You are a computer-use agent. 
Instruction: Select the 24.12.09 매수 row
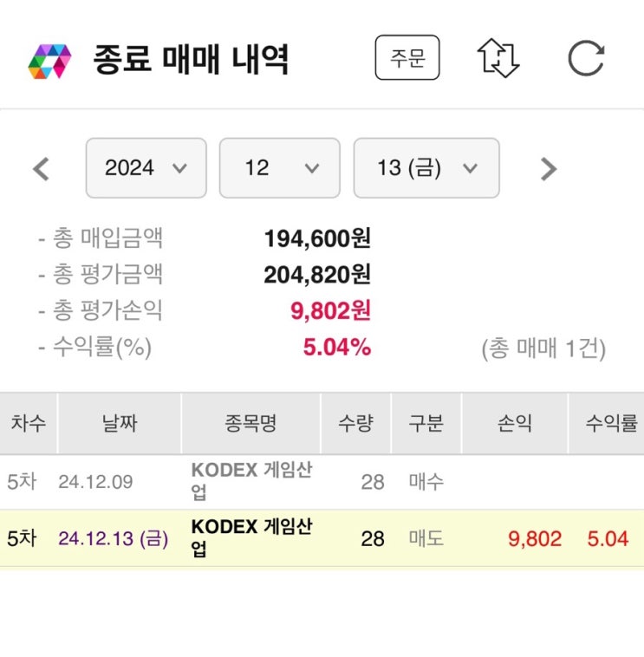click(321, 482)
